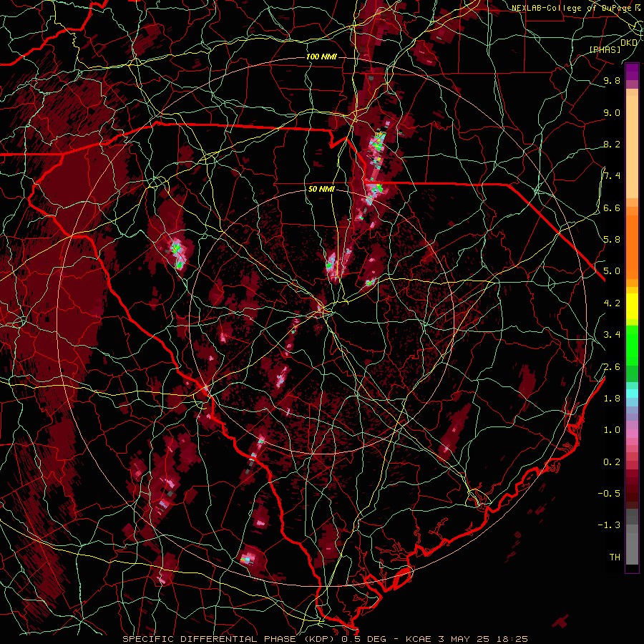Click the 5.0 value on color scale
The width and height of the screenshot is (644, 644).
(612, 271)
